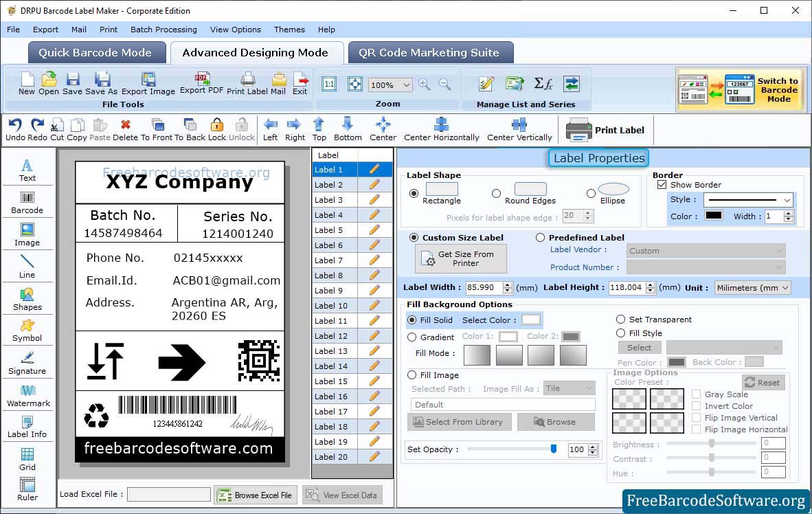Screen dimensions: 812x514
Task: Click the Open file icon
Action: [49, 84]
